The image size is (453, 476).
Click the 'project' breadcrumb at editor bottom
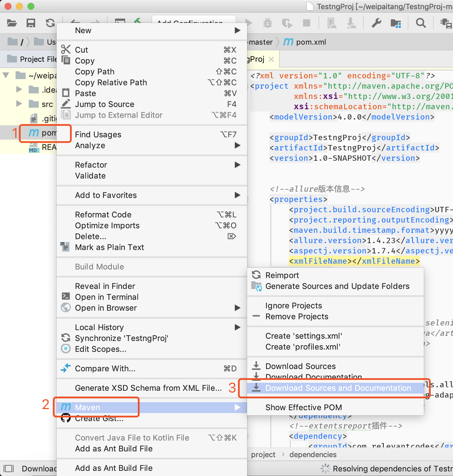click(263, 455)
